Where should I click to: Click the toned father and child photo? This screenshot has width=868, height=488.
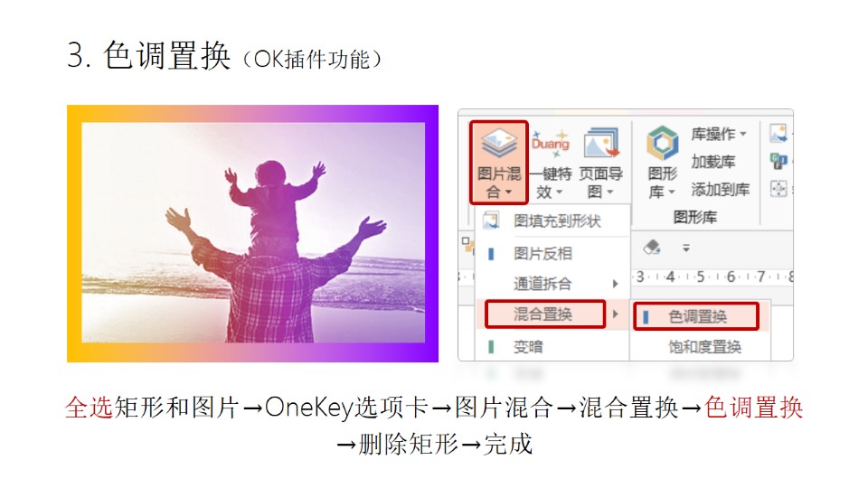253,232
